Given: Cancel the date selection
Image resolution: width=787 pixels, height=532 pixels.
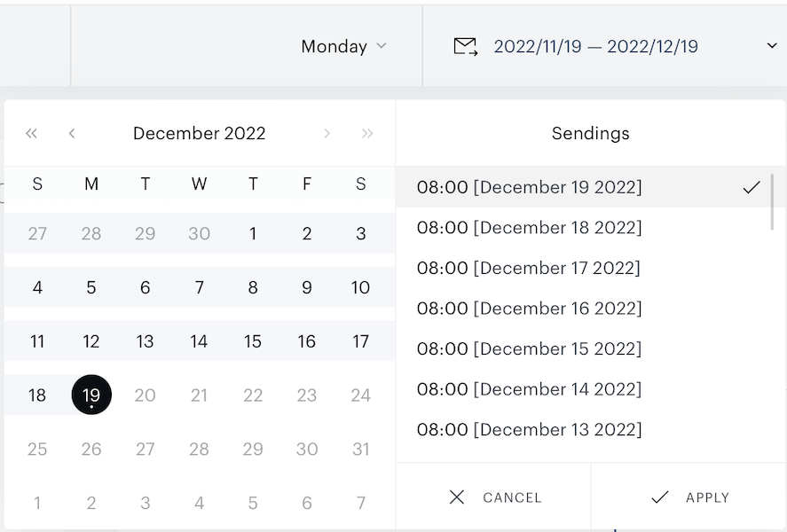Looking at the screenshot, I should [493, 497].
